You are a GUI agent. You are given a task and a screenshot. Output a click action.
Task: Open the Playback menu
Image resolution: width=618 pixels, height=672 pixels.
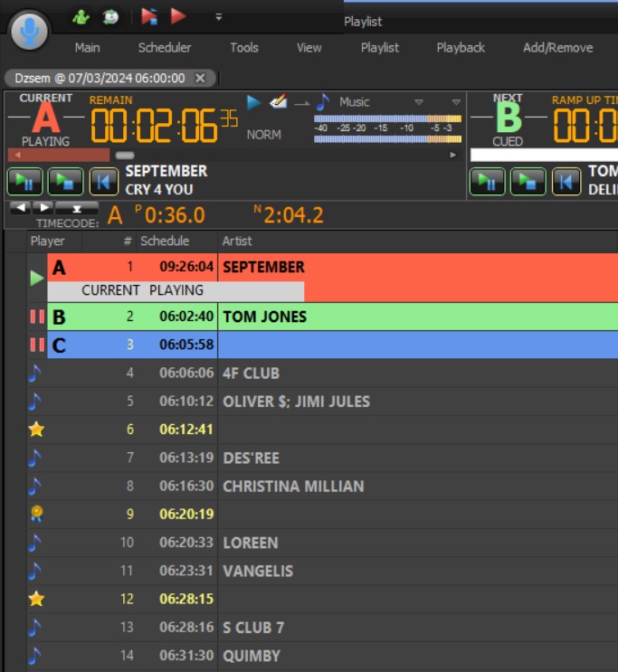coord(461,48)
